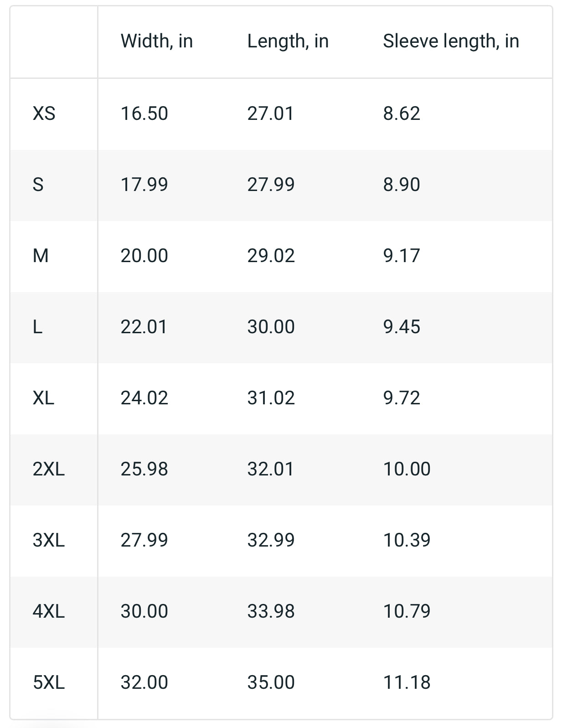The height and width of the screenshot is (728, 562).
Task: Select the XS size row label
Action: point(44,113)
